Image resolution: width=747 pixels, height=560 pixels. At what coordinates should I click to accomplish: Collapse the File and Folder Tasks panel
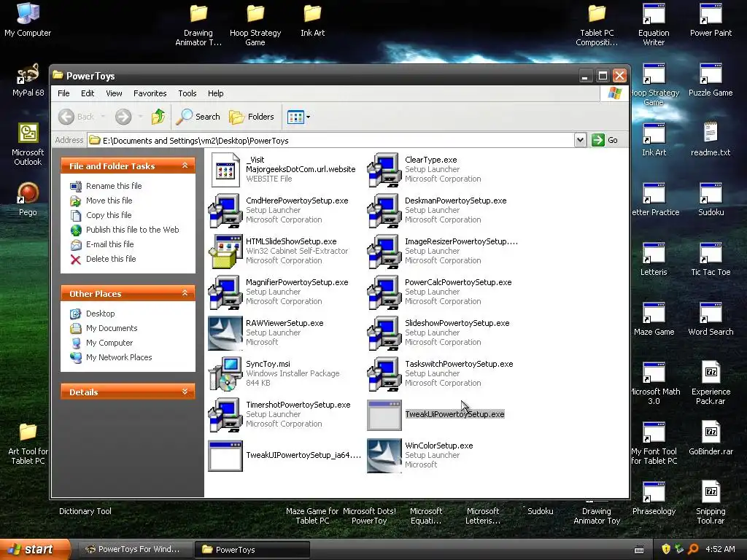185,166
